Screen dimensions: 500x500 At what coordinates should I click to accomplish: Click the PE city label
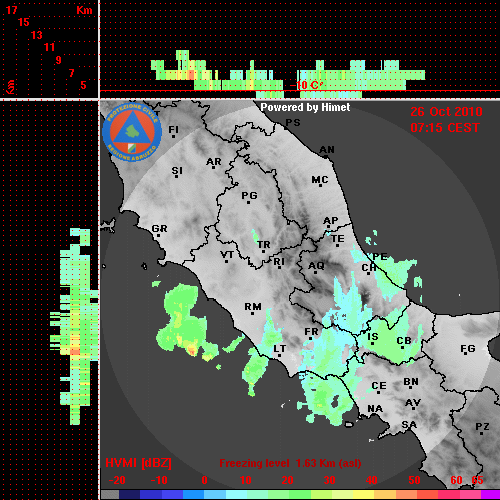click(380, 256)
